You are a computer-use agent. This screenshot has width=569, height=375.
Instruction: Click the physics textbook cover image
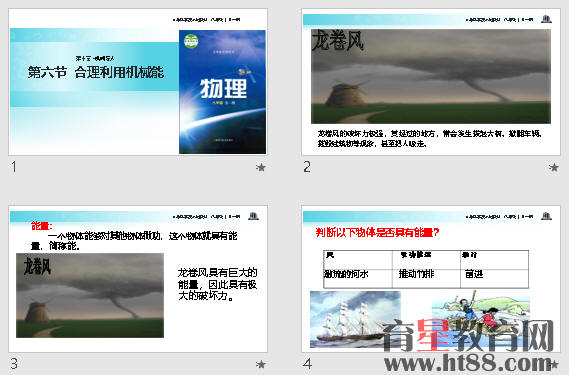point(222,92)
